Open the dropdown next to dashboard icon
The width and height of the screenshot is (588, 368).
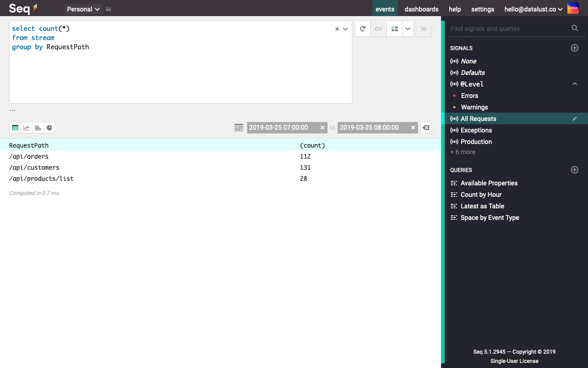pyautogui.click(x=408, y=29)
